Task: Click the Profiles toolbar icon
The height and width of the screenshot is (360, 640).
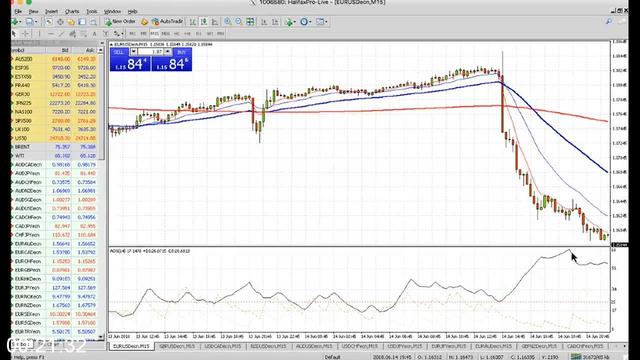Action: [29, 22]
